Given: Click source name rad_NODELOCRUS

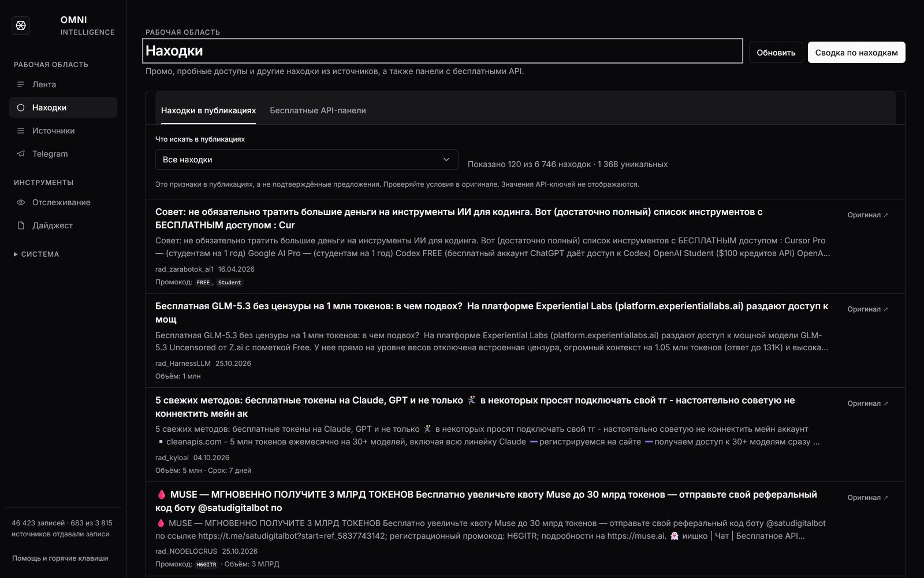Looking at the screenshot, I should coord(187,551).
